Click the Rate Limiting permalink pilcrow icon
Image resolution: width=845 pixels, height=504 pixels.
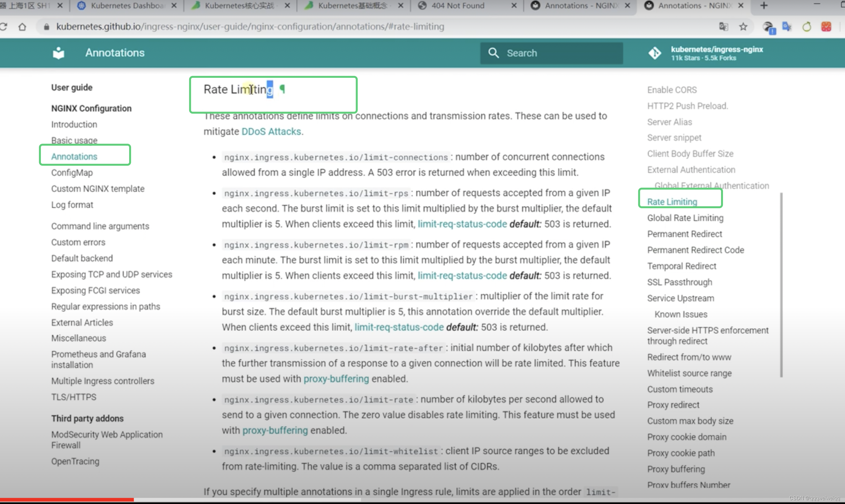pyautogui.click(x=282, y=89)
